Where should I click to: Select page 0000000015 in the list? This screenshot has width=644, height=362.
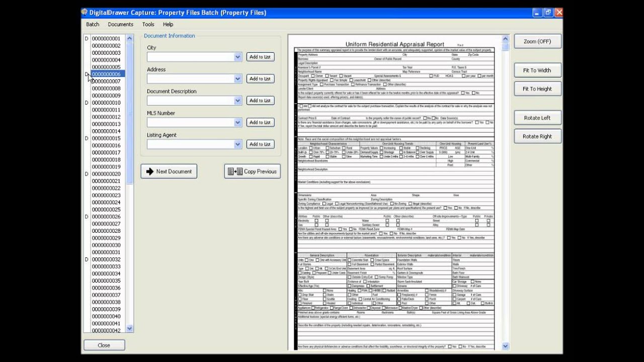click(106, 138)
